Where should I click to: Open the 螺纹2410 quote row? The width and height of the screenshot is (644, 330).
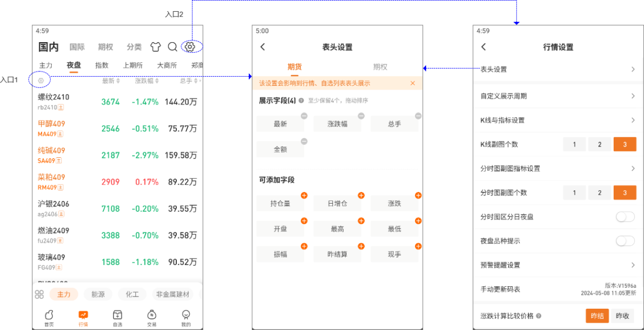point(118,102)
